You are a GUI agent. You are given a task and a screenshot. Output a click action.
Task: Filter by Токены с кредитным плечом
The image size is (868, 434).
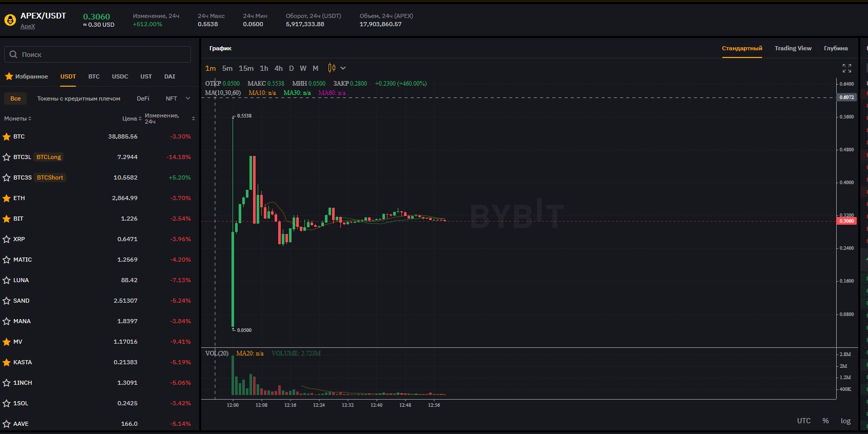tap(79, 98)
